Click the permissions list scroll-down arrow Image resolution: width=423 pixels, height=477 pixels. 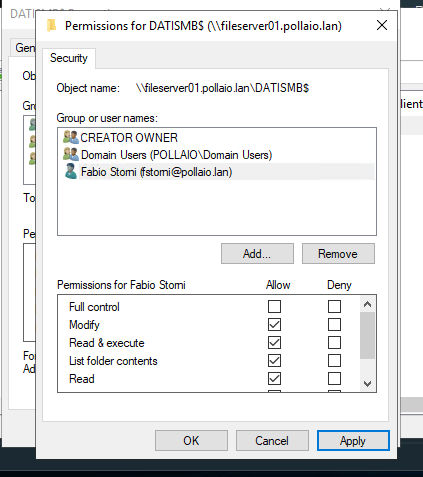tap(367, 384)
